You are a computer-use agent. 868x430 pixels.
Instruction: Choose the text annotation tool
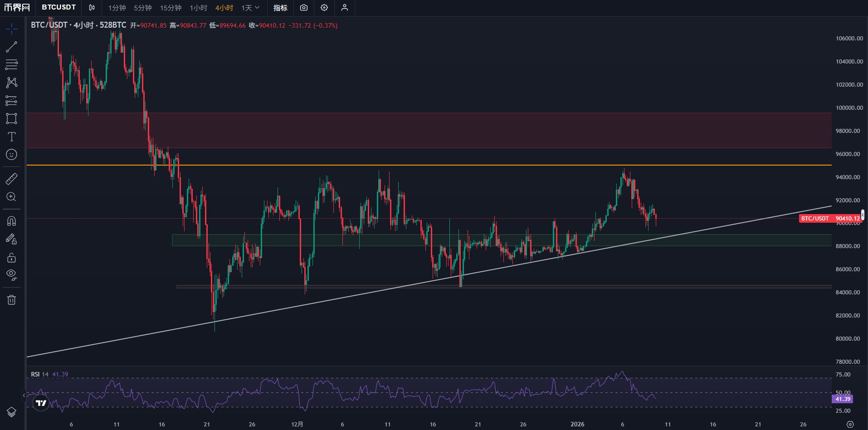point(11,137)
